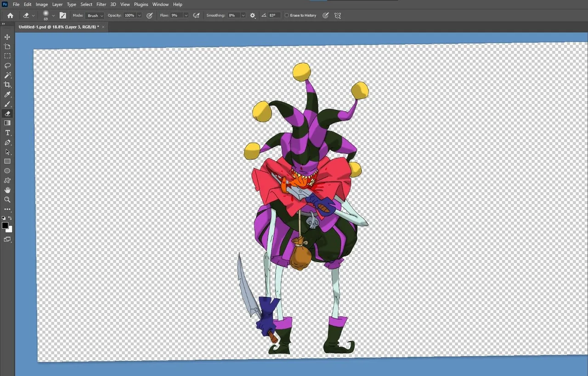Open the Plugins menu

[x=141, y=4]
